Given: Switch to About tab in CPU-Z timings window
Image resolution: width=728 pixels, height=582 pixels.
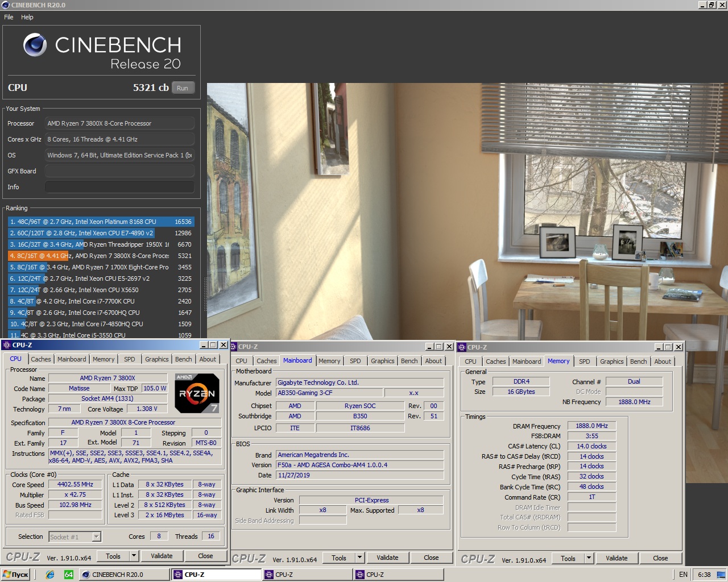Looking at the screenshot, I should click(x=663, y=361).
